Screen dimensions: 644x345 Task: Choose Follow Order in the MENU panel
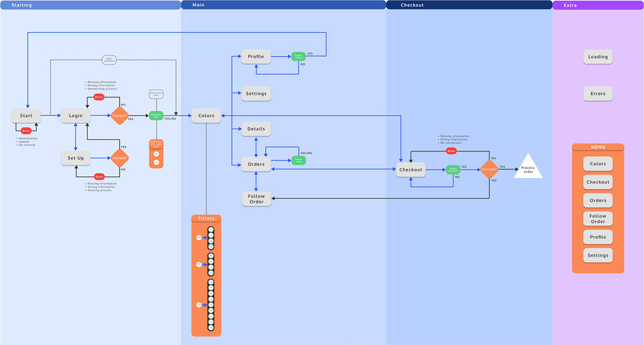(598, 219)
